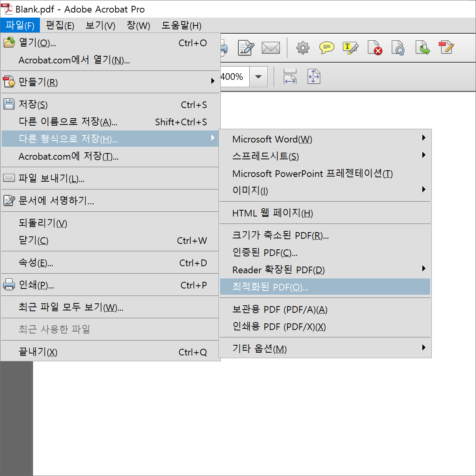
Task: Select 다른 이름으로 저장(A)...
Action: coord(110,122)
